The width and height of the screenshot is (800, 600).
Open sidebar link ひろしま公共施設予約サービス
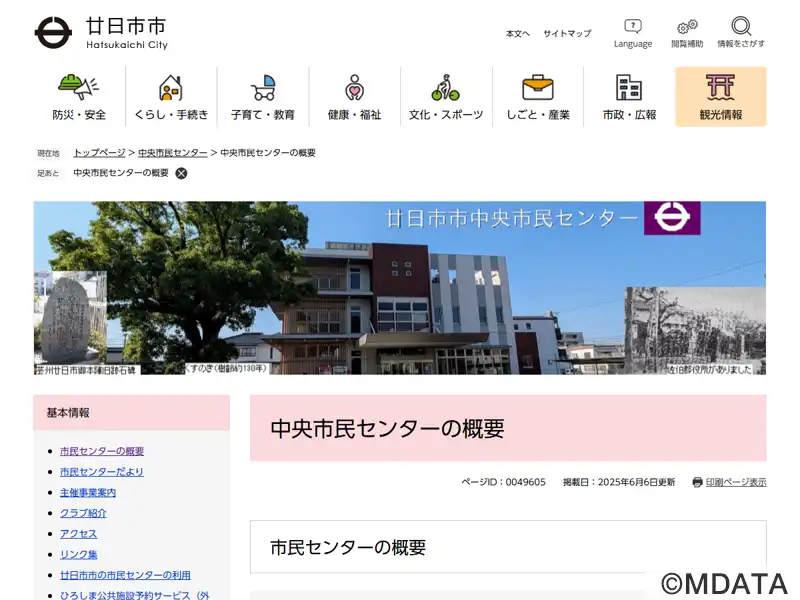[135, 595]
